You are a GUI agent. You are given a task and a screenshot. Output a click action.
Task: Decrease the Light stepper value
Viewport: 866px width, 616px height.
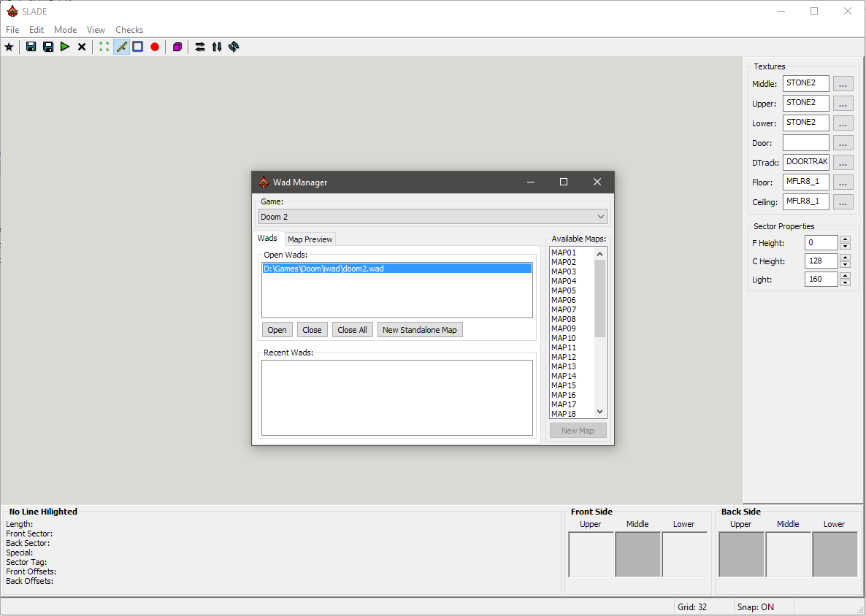pyautogui.click(x=845, y=283)
